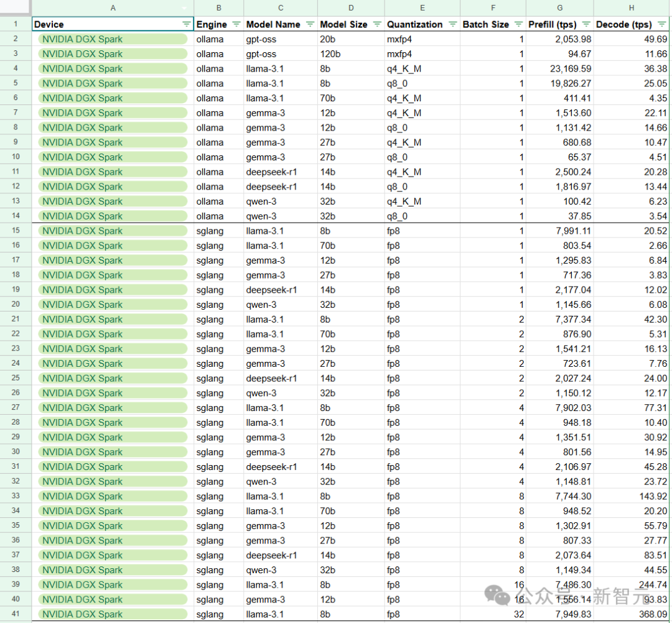Viewport: 672px width, 623px height.
Task: Click the batch size 32 cell
Action: [493, 614]
